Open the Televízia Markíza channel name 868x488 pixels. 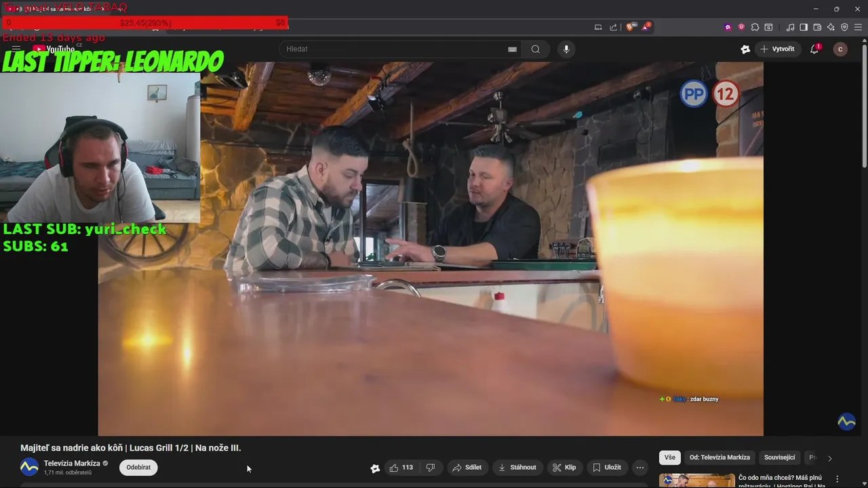(72, 464)
